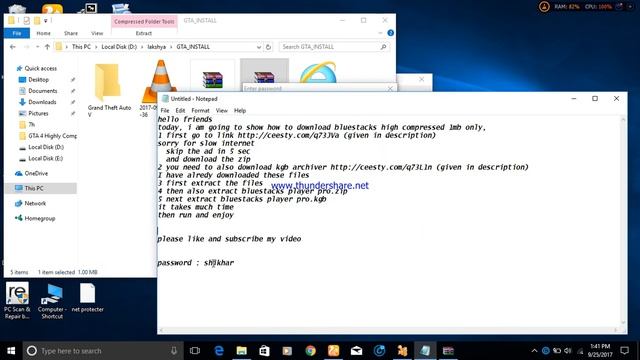This screenshot has height=360, width=640.
Task: Open Notepad's Help menu
Action: pos(240,111)
